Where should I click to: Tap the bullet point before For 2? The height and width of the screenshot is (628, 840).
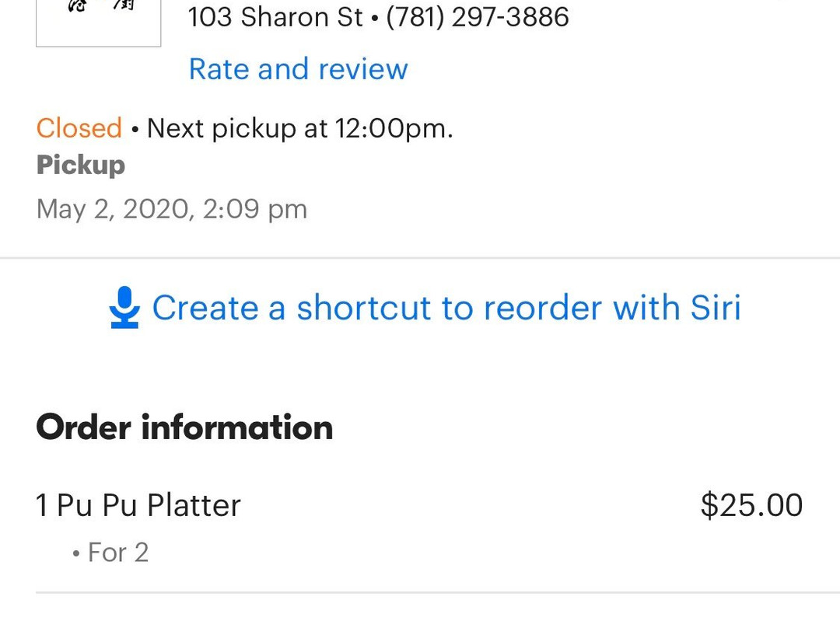(76, 553)
